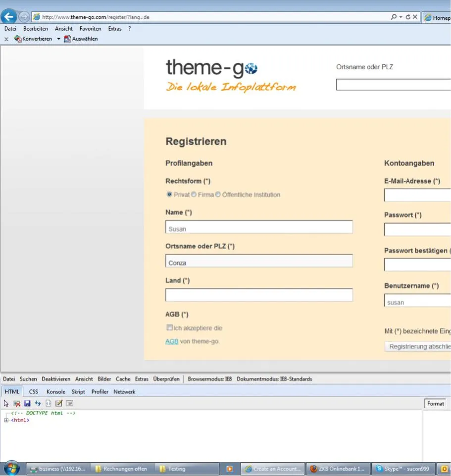This screenshot has width=451, height=476.
Task: Stop loading with the address bar X
Action: point(415,17)
